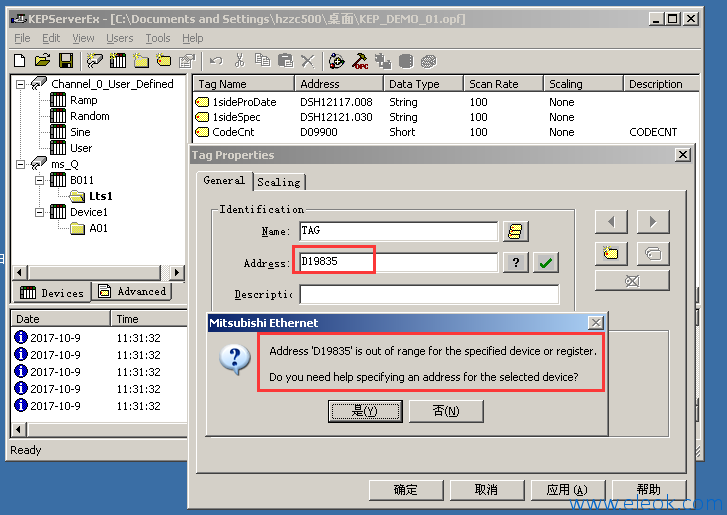
Task: Click the Cut scissors toolbar icon
Action: [239, 61]
